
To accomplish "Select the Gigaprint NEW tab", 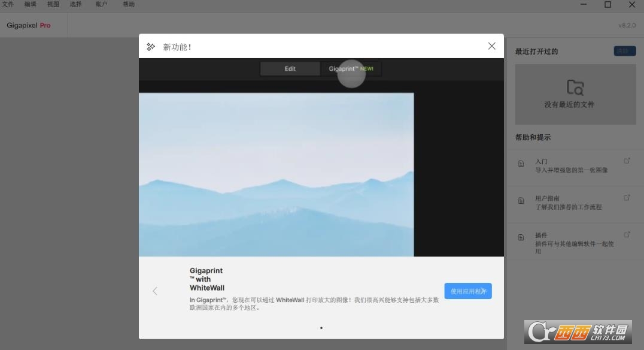I will (351, 69).
